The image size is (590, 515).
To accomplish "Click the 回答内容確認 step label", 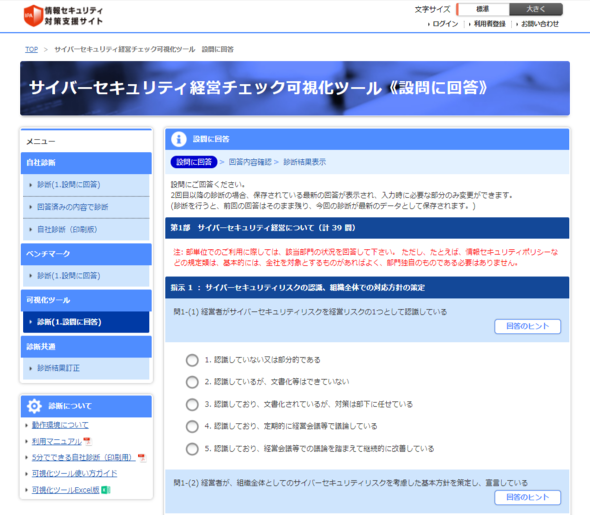I will tap(250, 162).
